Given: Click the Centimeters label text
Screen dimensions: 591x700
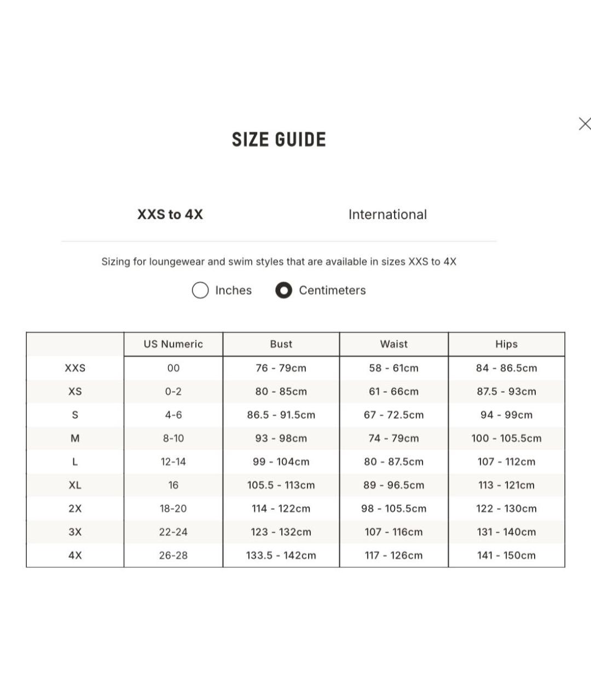Looking at the screenshot, I should (332, 290).
